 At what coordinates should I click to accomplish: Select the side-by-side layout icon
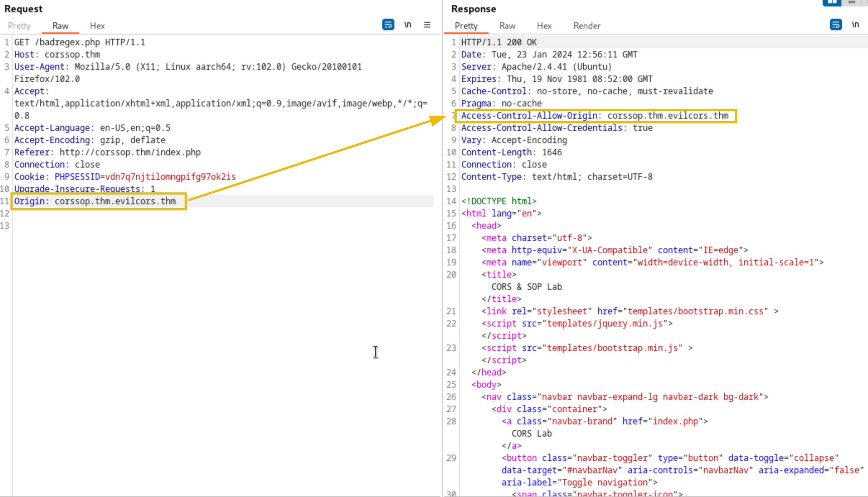tap(832, 2)
